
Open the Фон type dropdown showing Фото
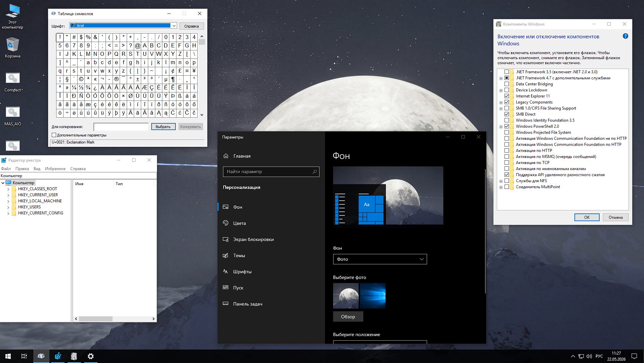coord(380,259)
